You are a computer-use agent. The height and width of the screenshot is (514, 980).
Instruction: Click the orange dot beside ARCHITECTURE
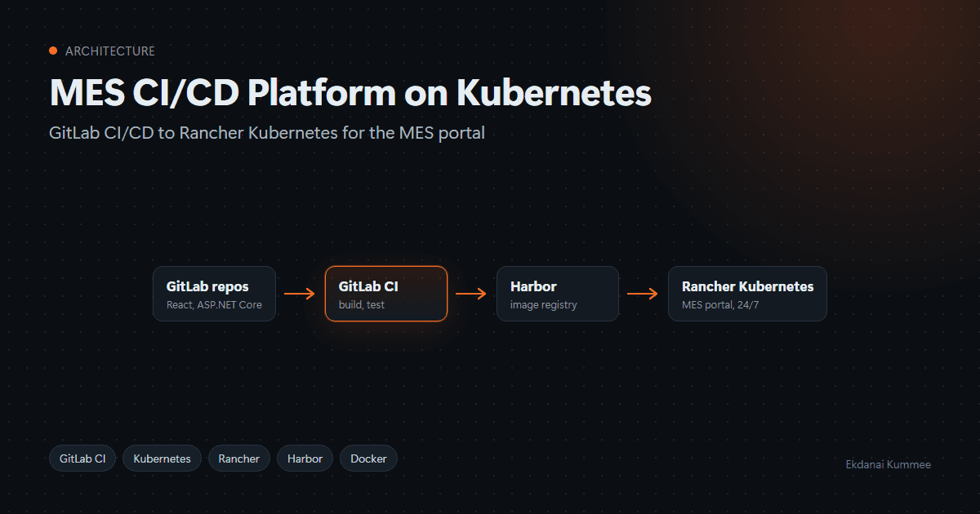pos(53,51)
